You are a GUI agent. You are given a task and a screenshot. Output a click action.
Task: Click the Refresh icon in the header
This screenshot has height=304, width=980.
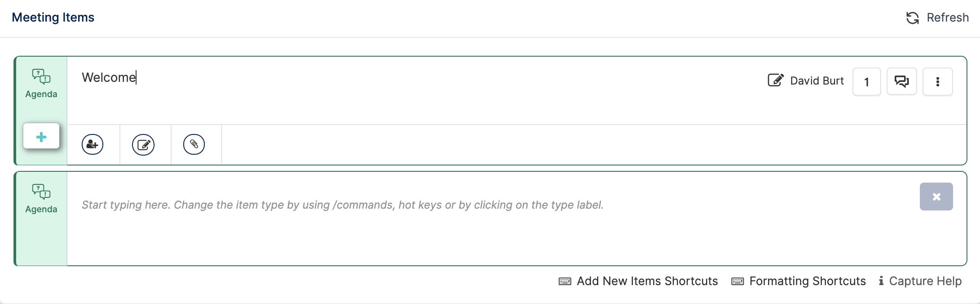click(913, 18)
